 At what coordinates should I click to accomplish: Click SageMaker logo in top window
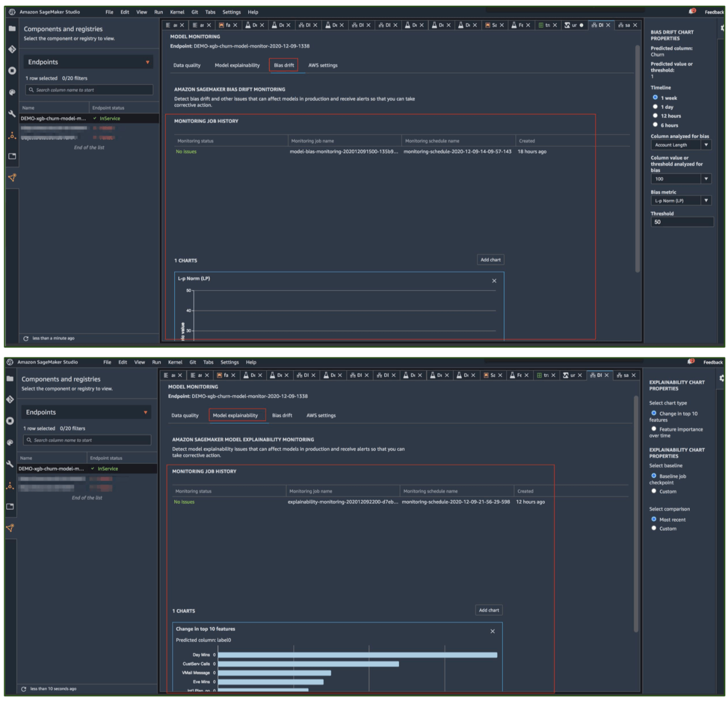click(11, 12)
